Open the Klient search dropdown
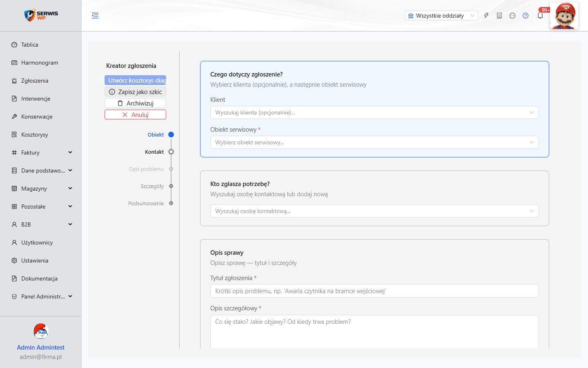 click(374, 112)
